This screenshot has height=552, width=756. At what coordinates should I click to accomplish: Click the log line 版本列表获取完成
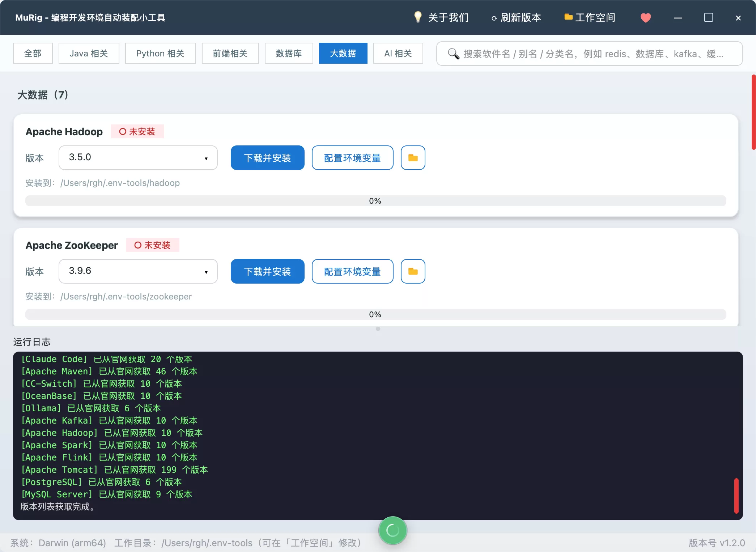coord(58,506)
